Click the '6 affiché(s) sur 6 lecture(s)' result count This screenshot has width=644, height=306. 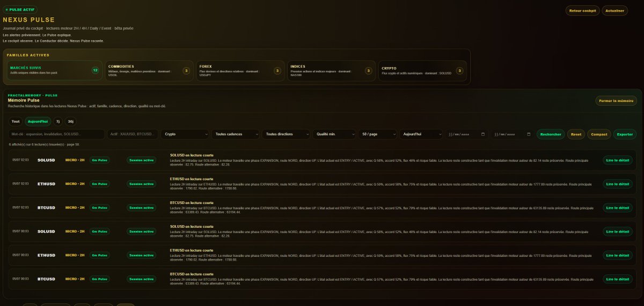tap(44, 145)
